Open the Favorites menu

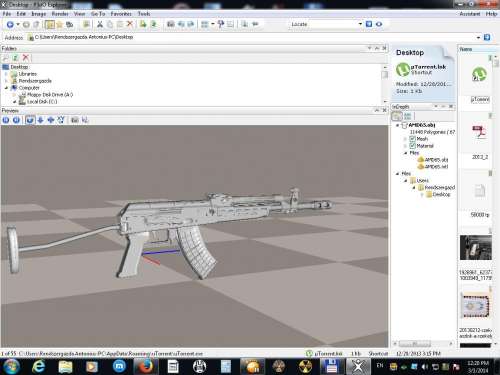121,14
